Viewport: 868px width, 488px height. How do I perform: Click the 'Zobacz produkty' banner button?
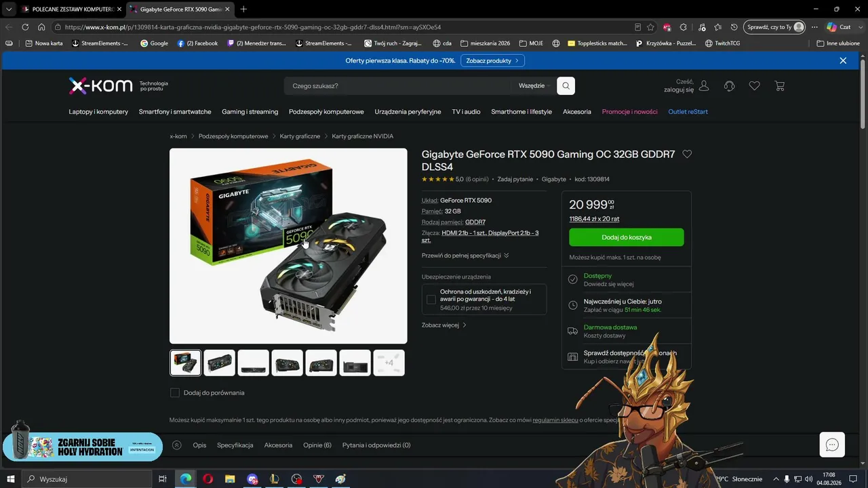(492, 60)
